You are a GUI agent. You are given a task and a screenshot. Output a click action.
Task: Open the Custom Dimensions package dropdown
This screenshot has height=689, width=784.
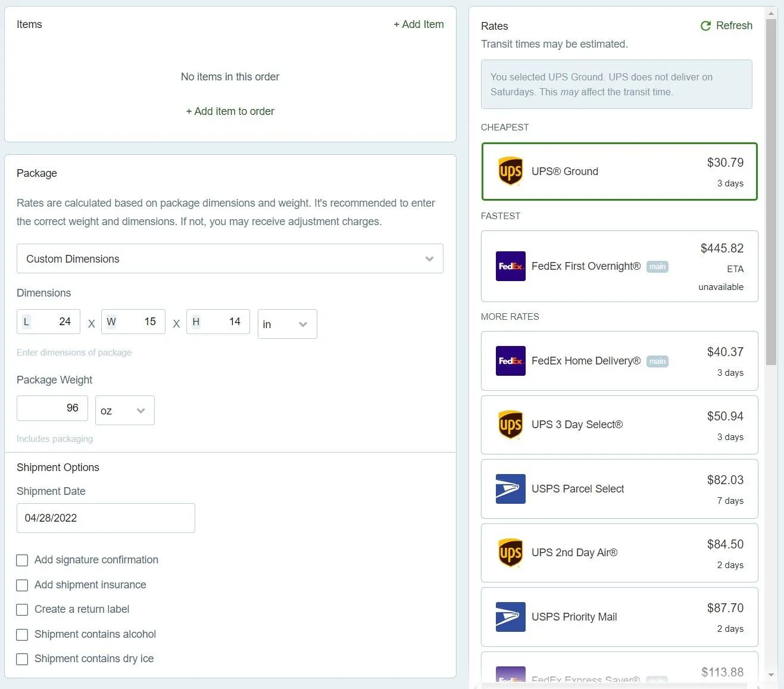tap(230, 258)
